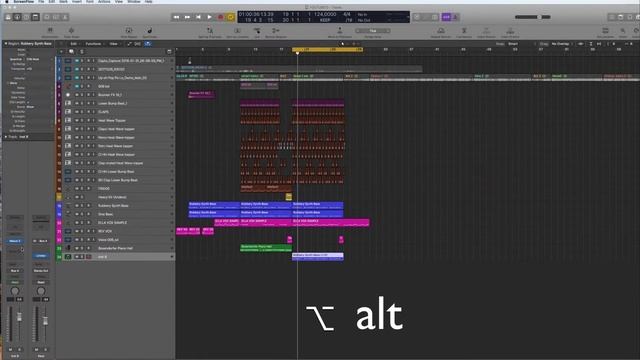Solo the REV VOX track
This screenshot has width=640, height=360.
(x=82, y=231)
